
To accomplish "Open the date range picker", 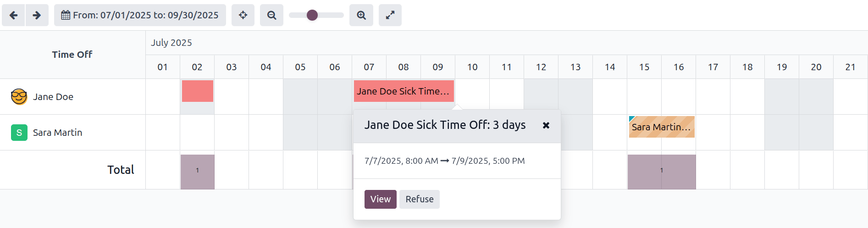I will tap(140, 15).
